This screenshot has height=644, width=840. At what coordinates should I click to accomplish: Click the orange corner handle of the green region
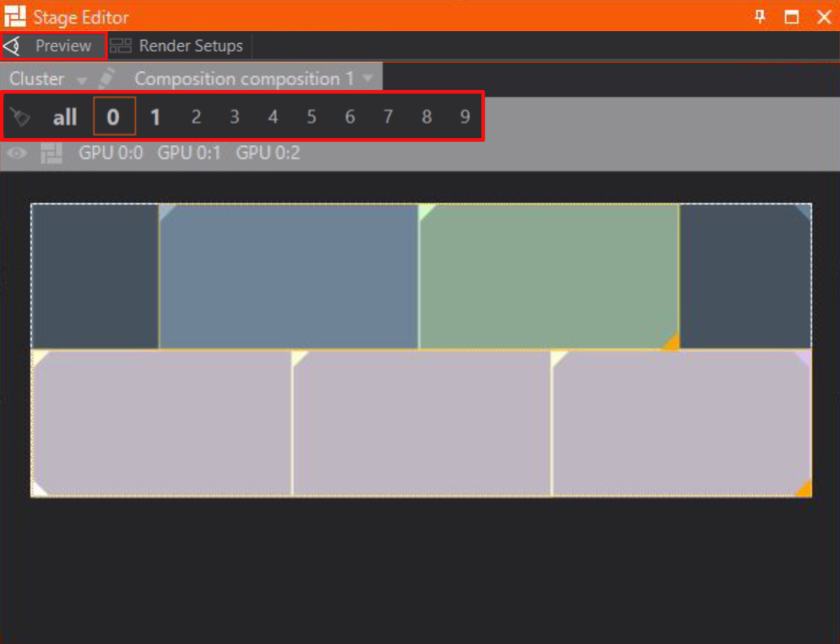point(671,342)
